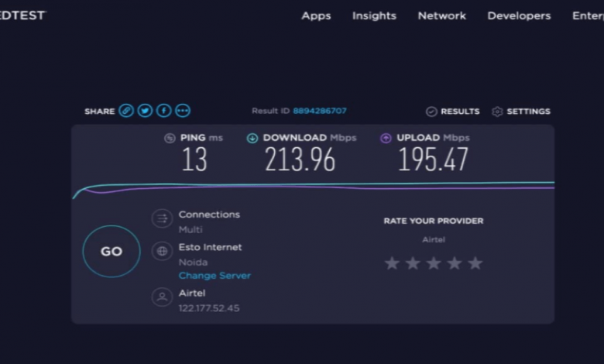Click the Results checkmark icon
Screen dimensions: 604x364
coord(431,112)
